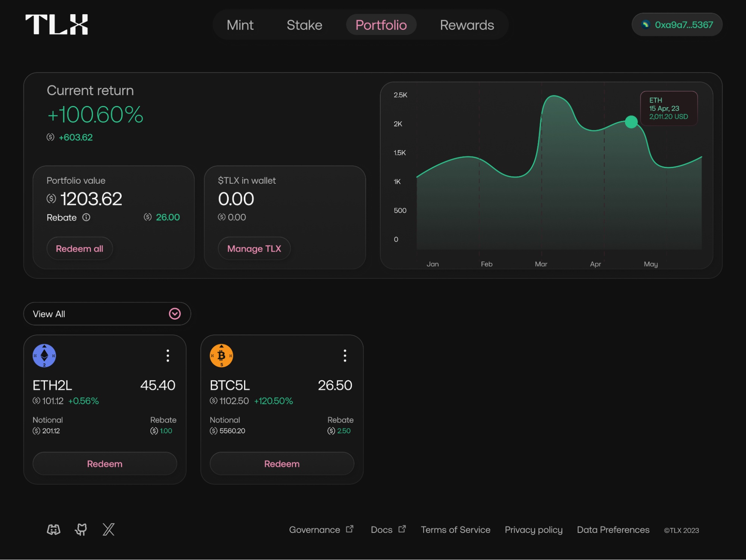Screen dimensions: 746x560
Task: Open the Discord icon link
Action: 53,529
